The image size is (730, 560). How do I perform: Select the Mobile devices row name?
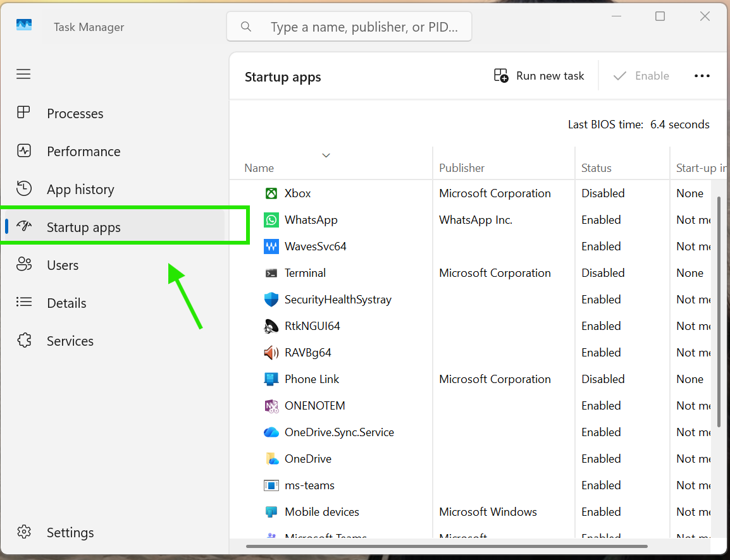[x=322, y=511]
